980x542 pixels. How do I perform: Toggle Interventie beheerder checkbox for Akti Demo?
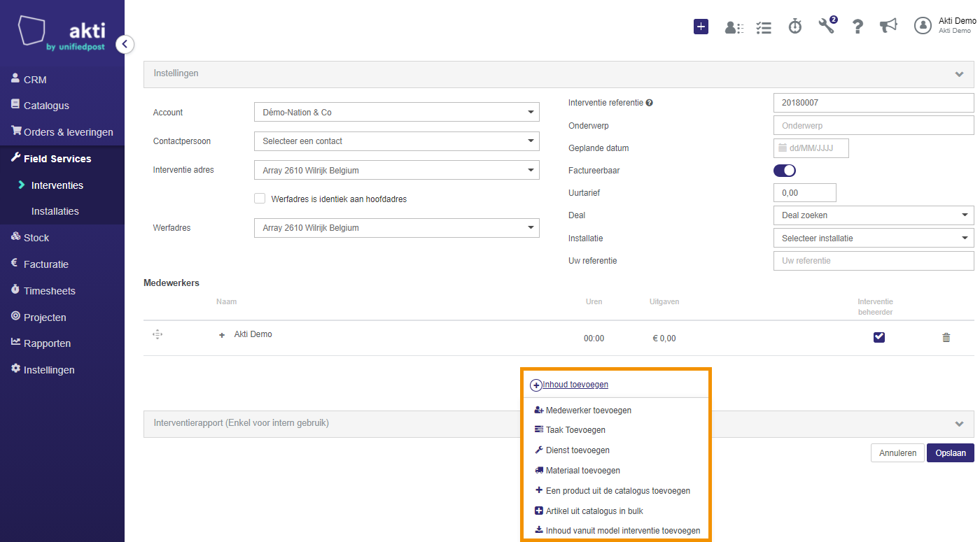pos(879,337)
